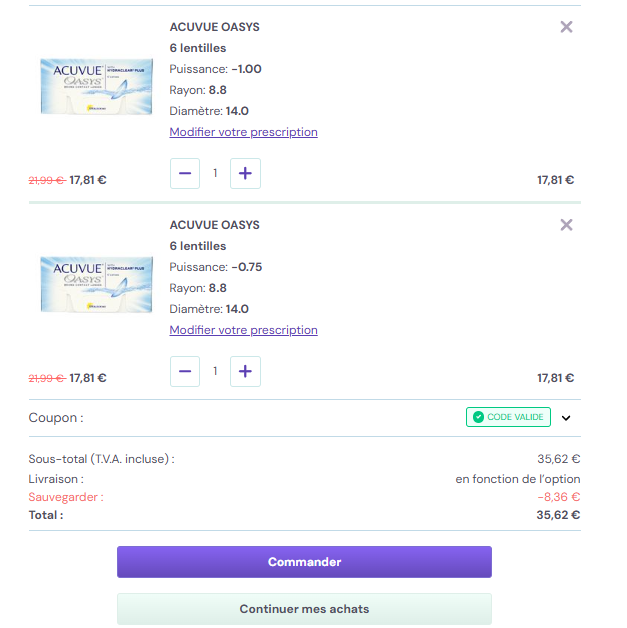Screen dimensions: 627x628
Task: Click the first ACUVUE OASYS product title
Action: coord(214,27)
